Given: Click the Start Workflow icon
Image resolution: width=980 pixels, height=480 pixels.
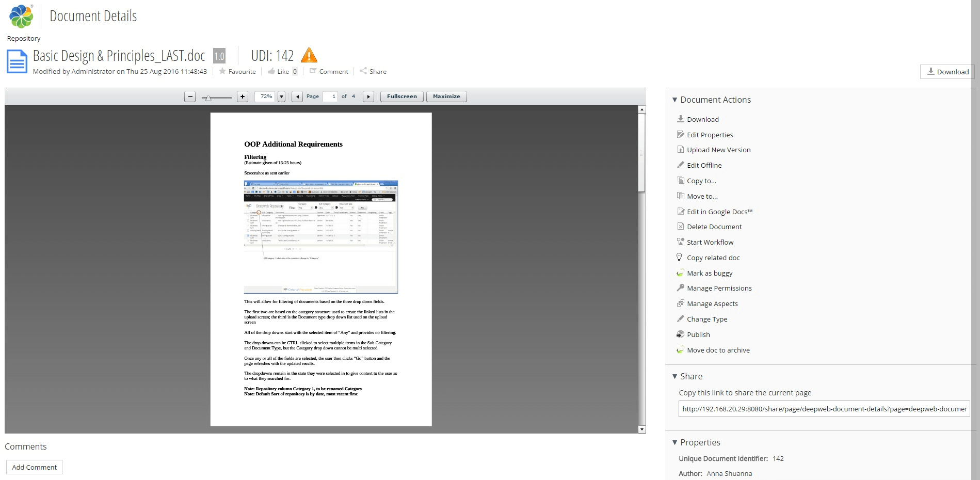Looking at the screenshot, I should click(680, 242).
